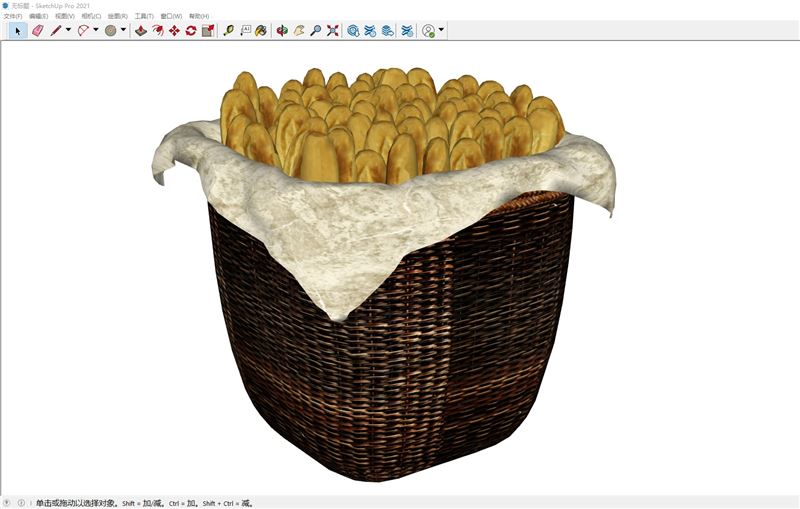
Task: Select the Tape Measure tool
Action: click(x=229, y=31)
